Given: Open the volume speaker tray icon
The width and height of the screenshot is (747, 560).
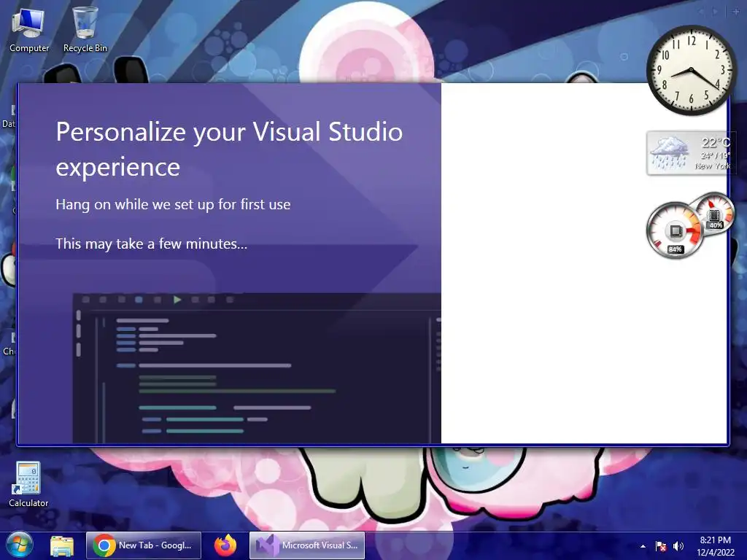Looking at the screenshot, I should pyautogui.click(x=678, y=546).
